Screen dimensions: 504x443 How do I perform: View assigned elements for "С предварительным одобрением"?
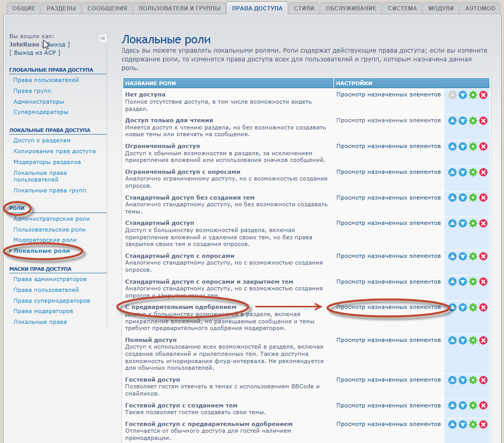pos(389,307)
